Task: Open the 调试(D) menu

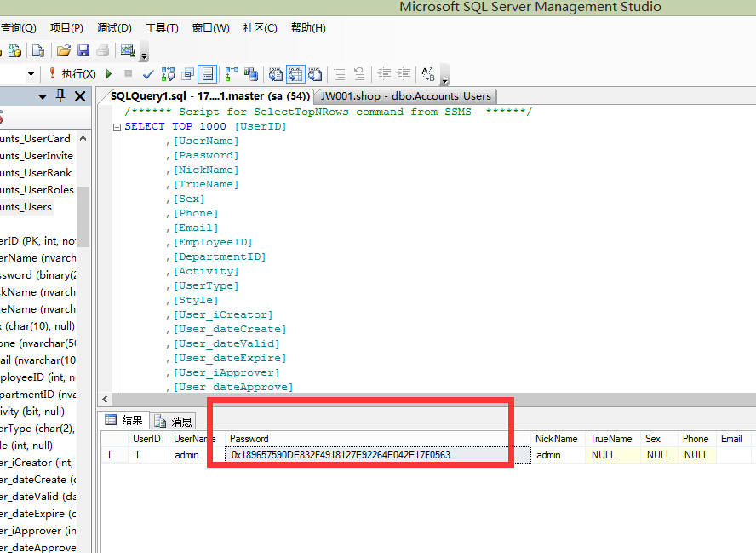Action: tap(114, 28)
